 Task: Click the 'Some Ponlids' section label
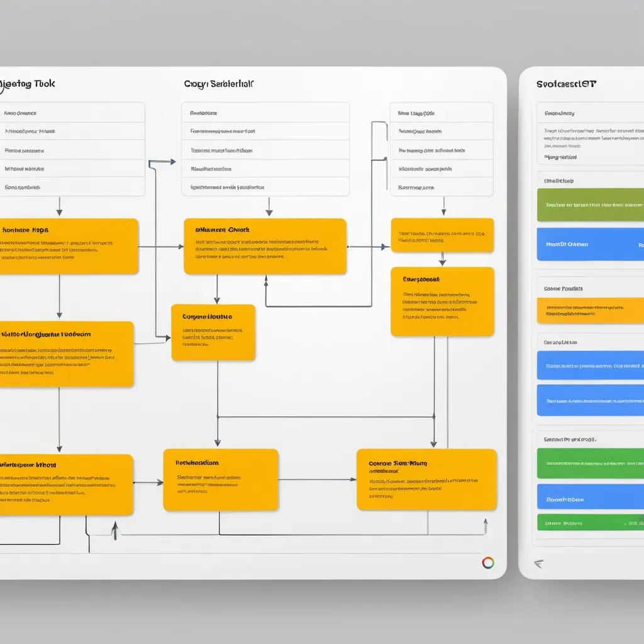(563, 288)
